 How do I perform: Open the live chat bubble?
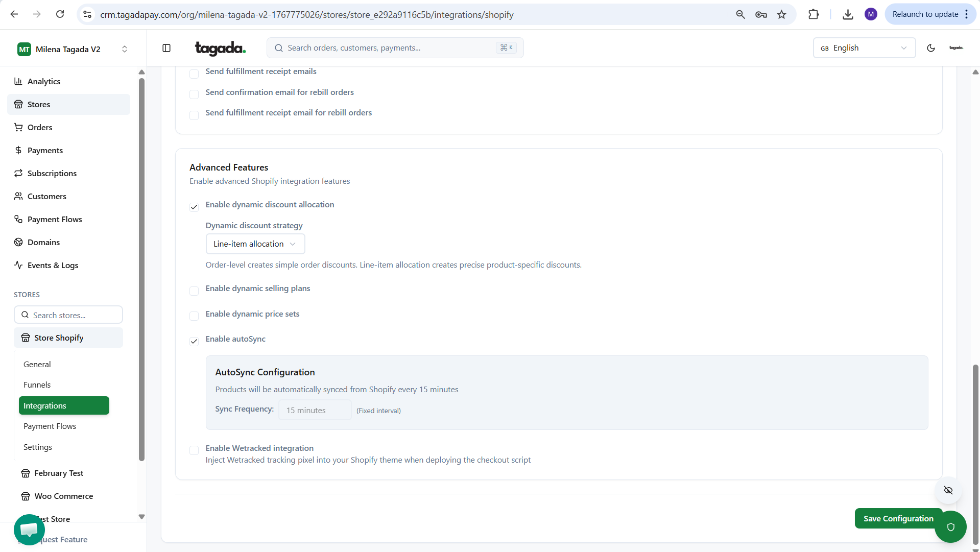click(x=29, y=530)
